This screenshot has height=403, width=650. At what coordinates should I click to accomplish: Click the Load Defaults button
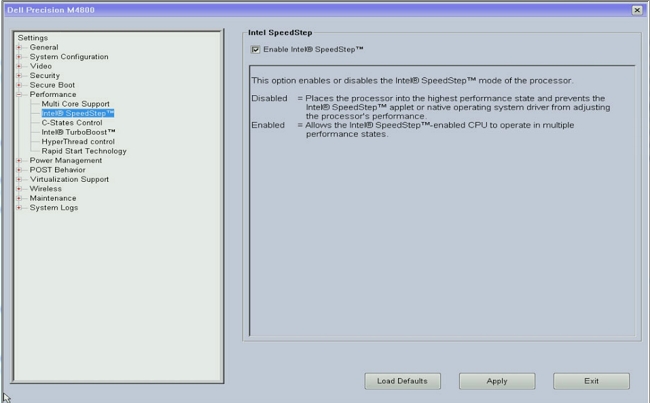pyautogui.click(x=403, y=381)
